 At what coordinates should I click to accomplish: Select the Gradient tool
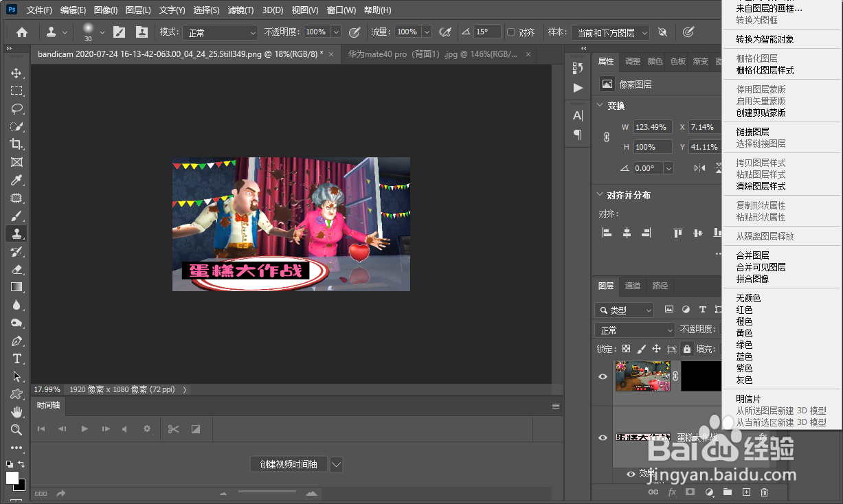tap(16, 287)
